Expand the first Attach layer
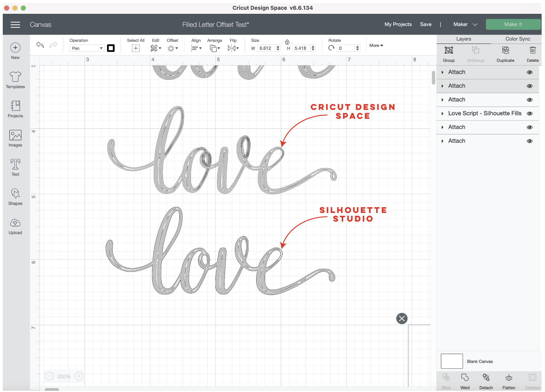This screenshot has height=392, width=545. point(442,72)
